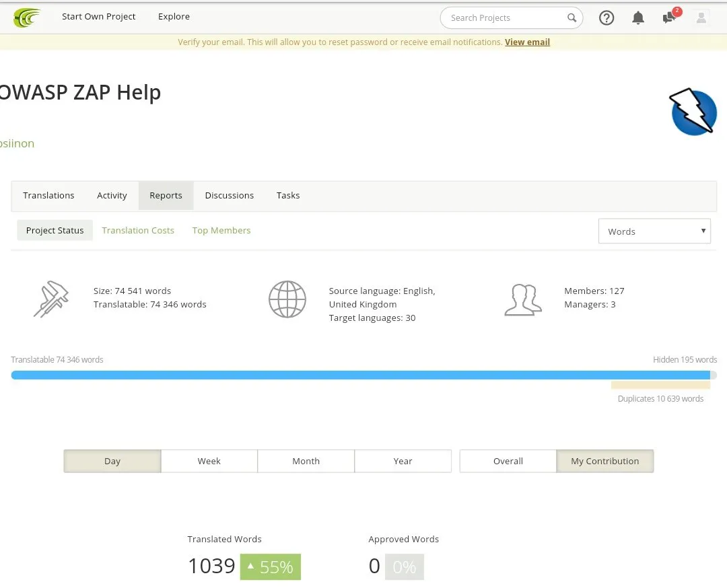This screenshot has height=588, width=727.
Task: Select the Year period toggle
Action: tap(403, 461)
